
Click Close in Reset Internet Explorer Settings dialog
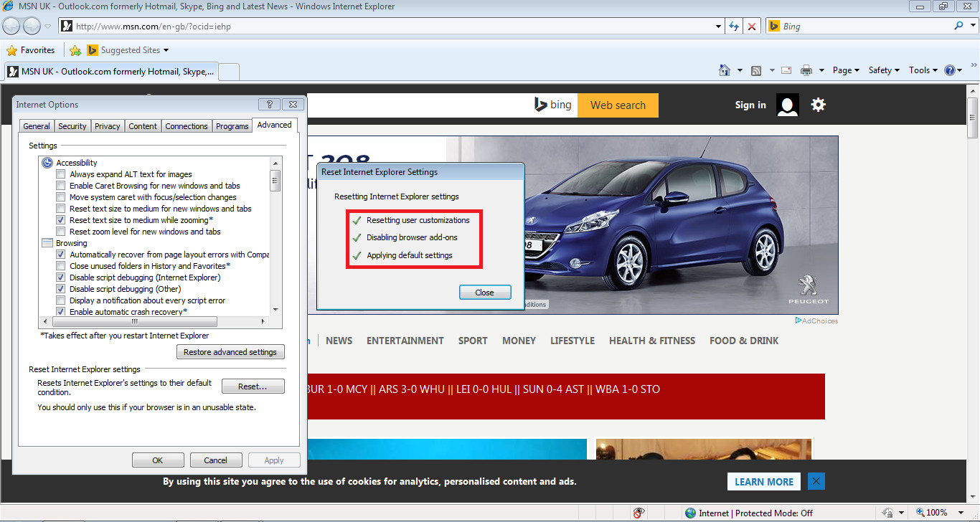click(x=485, y=293)
